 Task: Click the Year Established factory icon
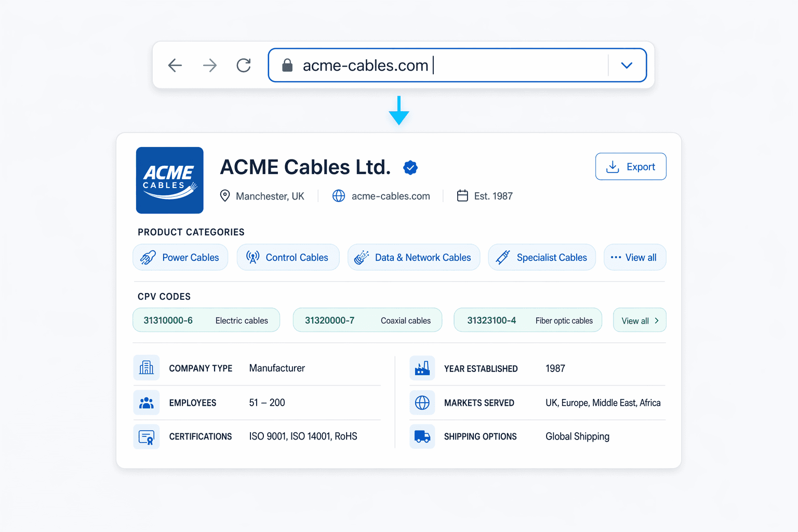point(422,368)
